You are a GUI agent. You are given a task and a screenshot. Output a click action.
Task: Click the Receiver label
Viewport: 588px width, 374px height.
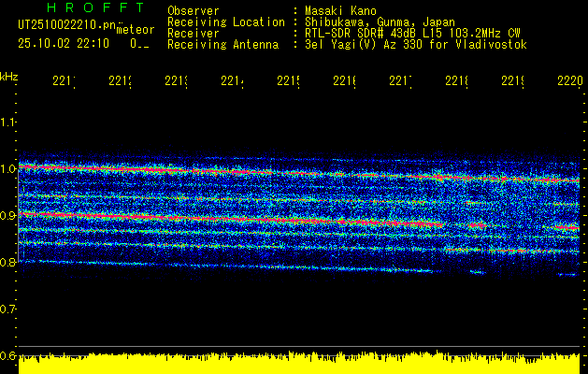(x=194, y=34)
